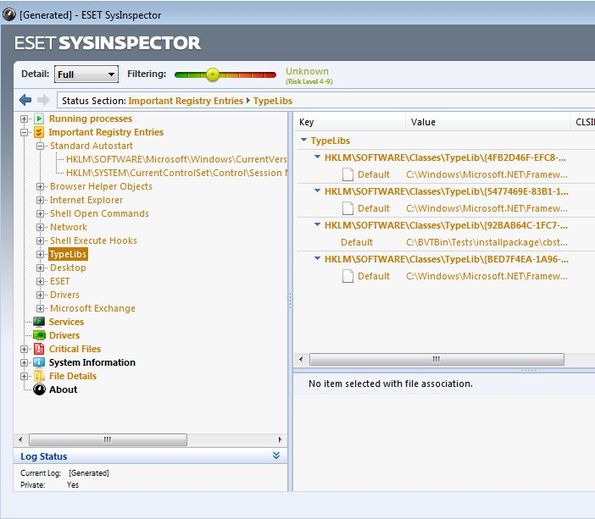Viewport: 595px width, 519px height.
Task: Click the About ESET eye icon
Action: 39,390
